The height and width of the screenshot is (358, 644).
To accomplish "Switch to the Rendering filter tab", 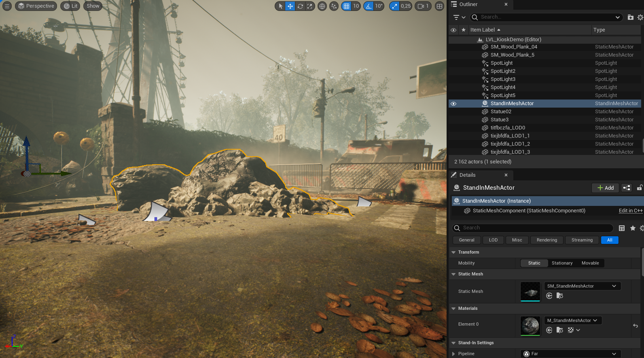I will [547, 240].
